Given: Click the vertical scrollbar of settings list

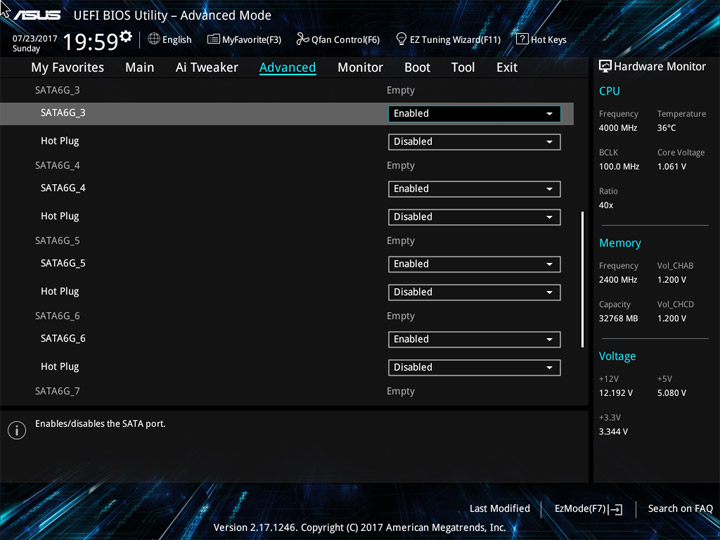Looking at the screenshot, I should click(x=583, y=279).
